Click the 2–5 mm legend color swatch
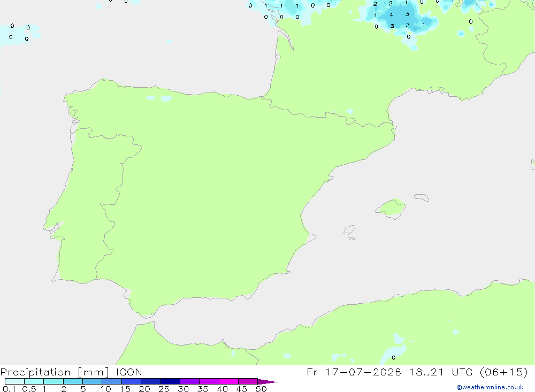The height and width of the screenshot is (392, 535). tap(73, 381)
